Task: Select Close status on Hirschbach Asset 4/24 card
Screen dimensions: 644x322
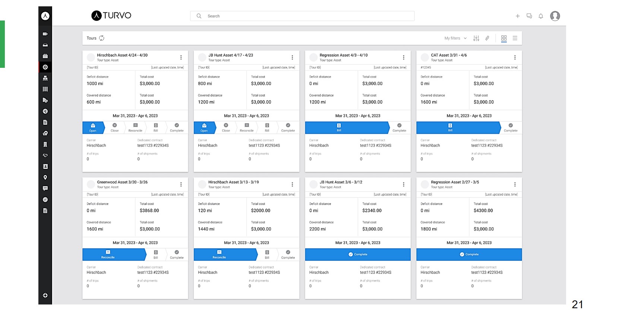Action: [114, 127]
